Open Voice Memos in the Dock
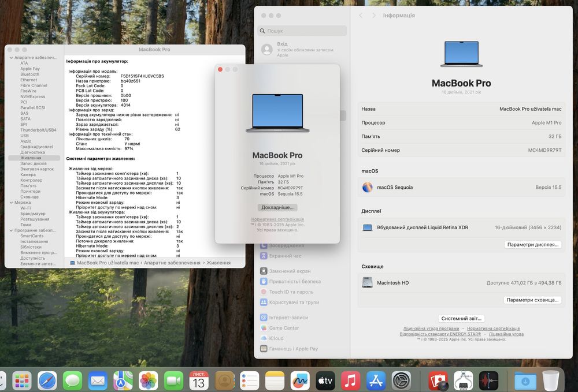This screenshot has height=392, width=578. click(488, 380)
